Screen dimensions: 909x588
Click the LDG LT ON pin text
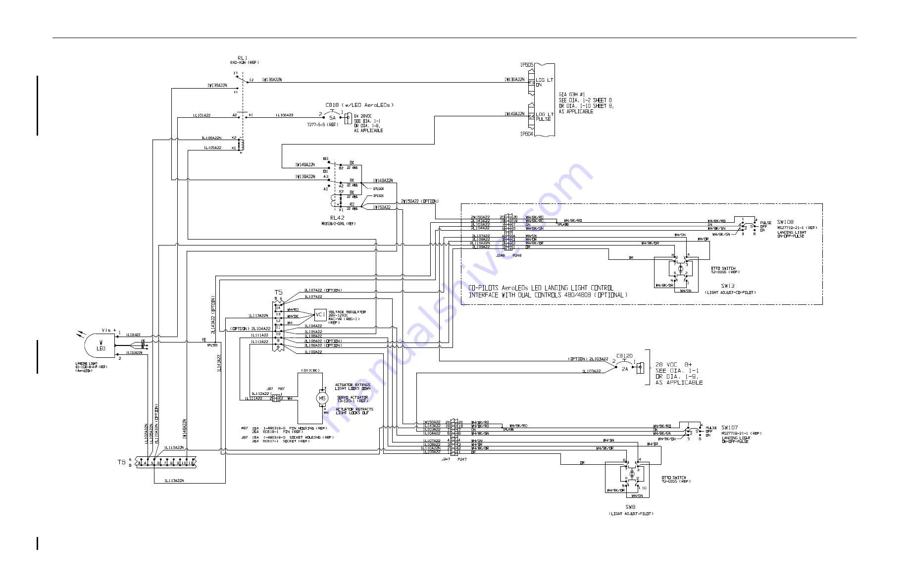[x=545, y=82]
